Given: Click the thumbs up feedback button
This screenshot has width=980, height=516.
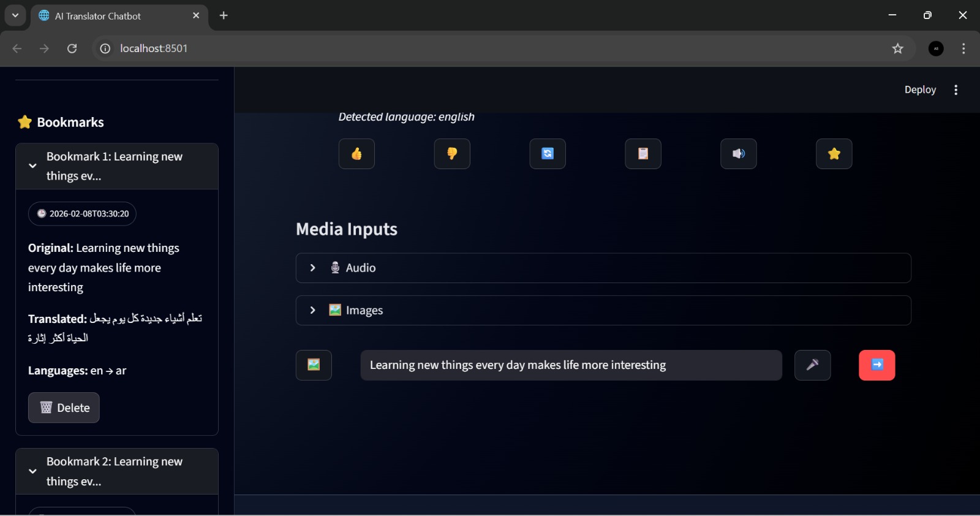Looking at the screenshot, I should (x=356, y=154).
